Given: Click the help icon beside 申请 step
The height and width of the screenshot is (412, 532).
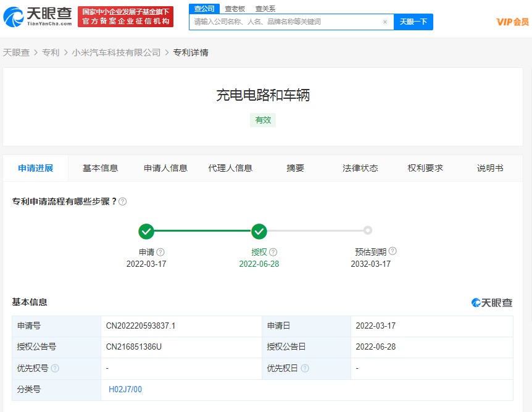Looking at the screenshot, I should coord(160,252).
